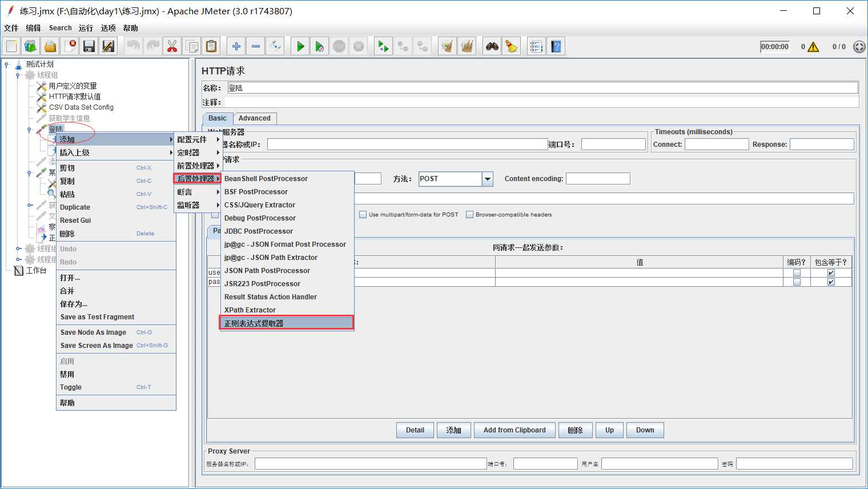Click the Up button
This screenshot has height=489, width=868.
(x=609, y=430)
